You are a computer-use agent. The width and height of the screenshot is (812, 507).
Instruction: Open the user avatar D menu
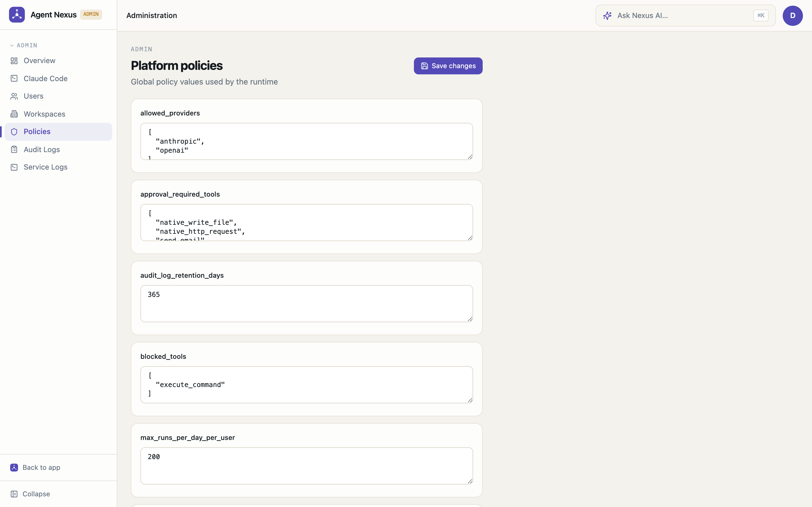coord(793,15)
